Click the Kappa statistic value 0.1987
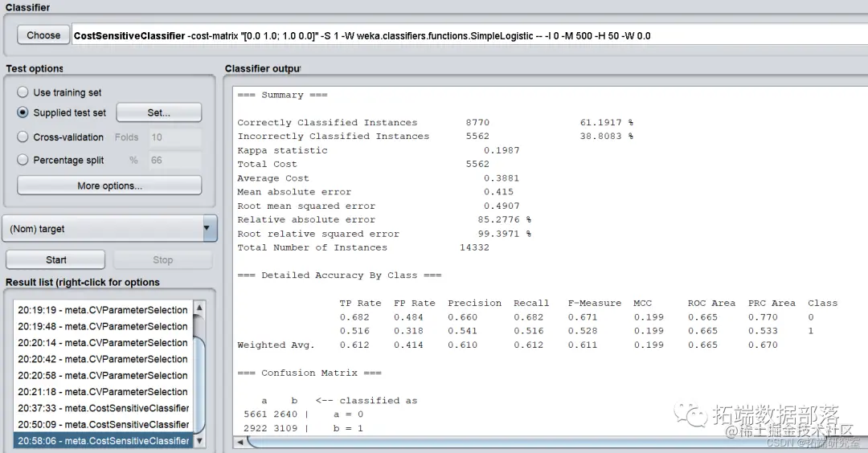Screen dimensions: 868x453 [x=502, y=150]
